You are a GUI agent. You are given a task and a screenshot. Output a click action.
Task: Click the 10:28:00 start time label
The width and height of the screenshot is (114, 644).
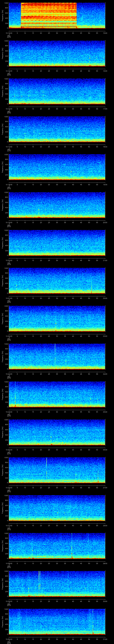tap(9, 564)
